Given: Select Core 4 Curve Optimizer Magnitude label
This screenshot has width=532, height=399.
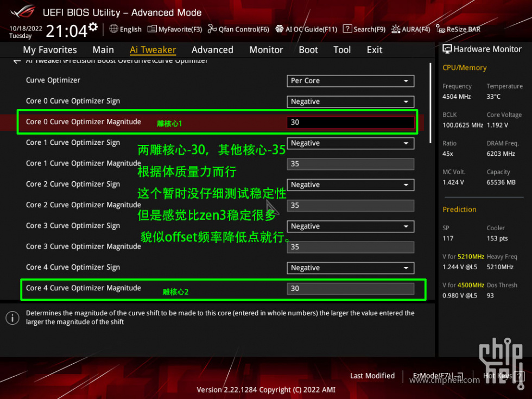Looking at the screenshot, I should coord(84,288).
